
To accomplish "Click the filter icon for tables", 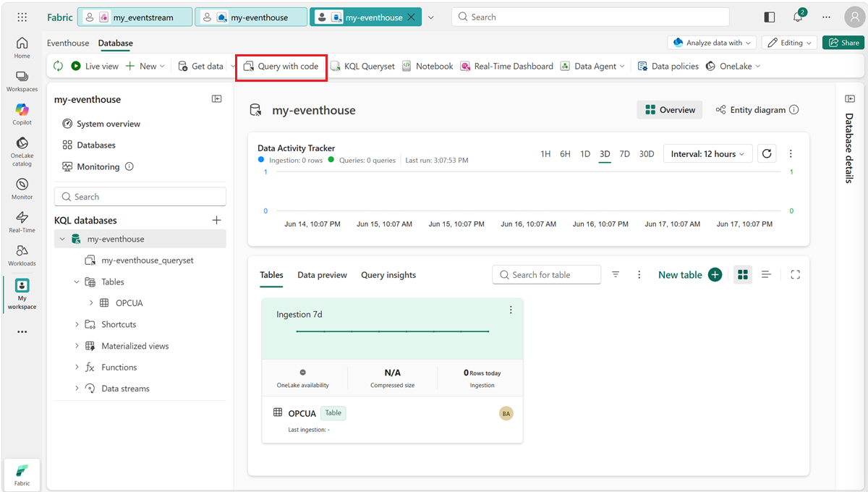I will pyautogui.click(x=616, y=275).
